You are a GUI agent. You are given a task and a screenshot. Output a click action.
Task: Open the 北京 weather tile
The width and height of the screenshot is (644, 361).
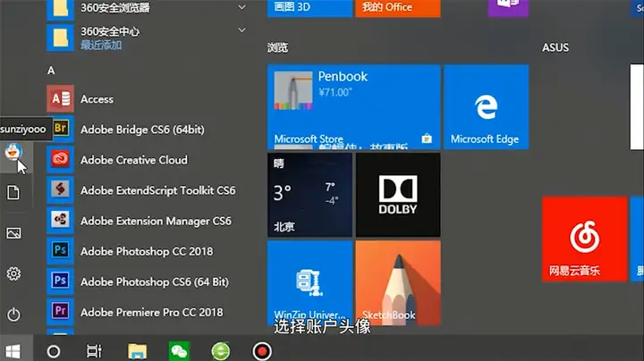pyautogui.click(x=309, y=195)
